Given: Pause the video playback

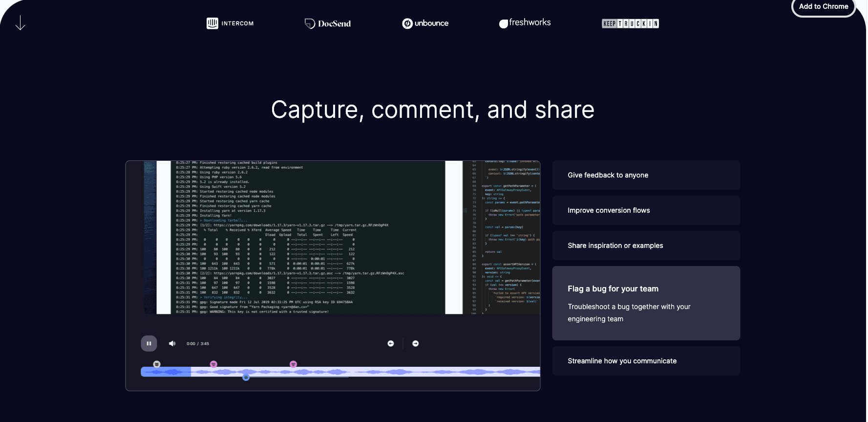Looking at the screenshot, I should coord(149,344).
